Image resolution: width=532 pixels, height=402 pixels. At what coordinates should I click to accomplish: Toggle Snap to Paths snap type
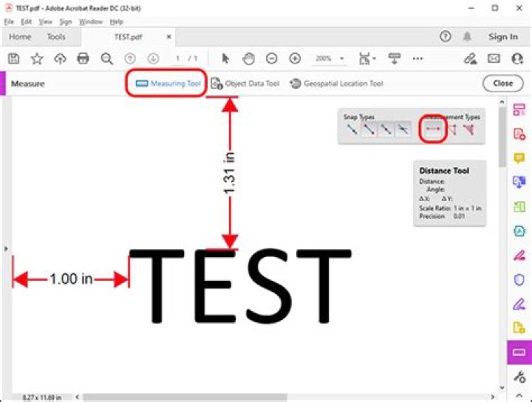352,129
